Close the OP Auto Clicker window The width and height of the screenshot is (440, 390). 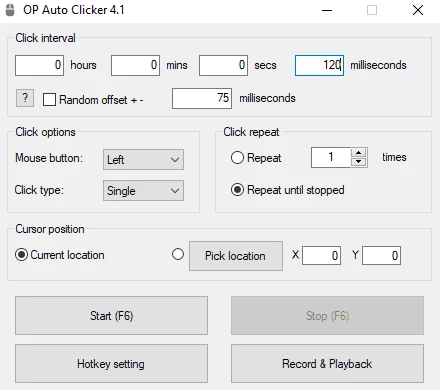pyautogui.click(x=418, y=10)
